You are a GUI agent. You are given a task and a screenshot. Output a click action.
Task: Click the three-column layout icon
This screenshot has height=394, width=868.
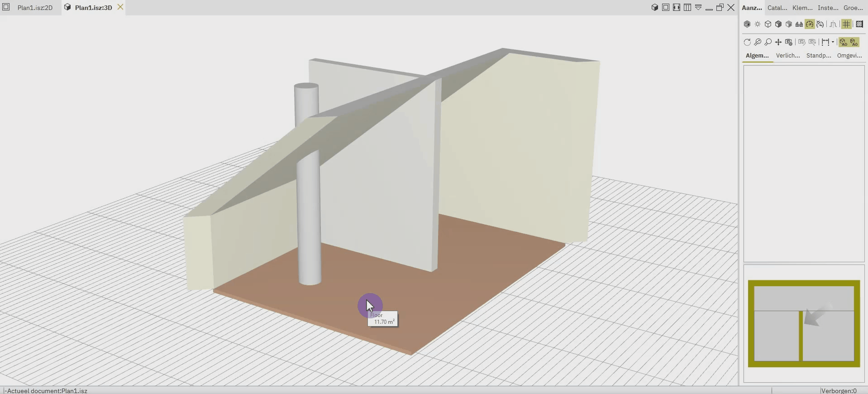(687, 7)
